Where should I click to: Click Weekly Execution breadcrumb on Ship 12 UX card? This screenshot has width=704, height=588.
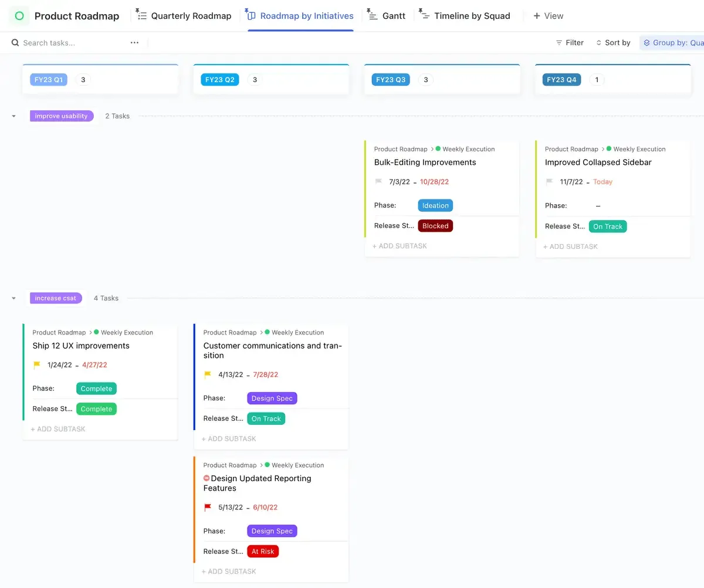point(127,333)
